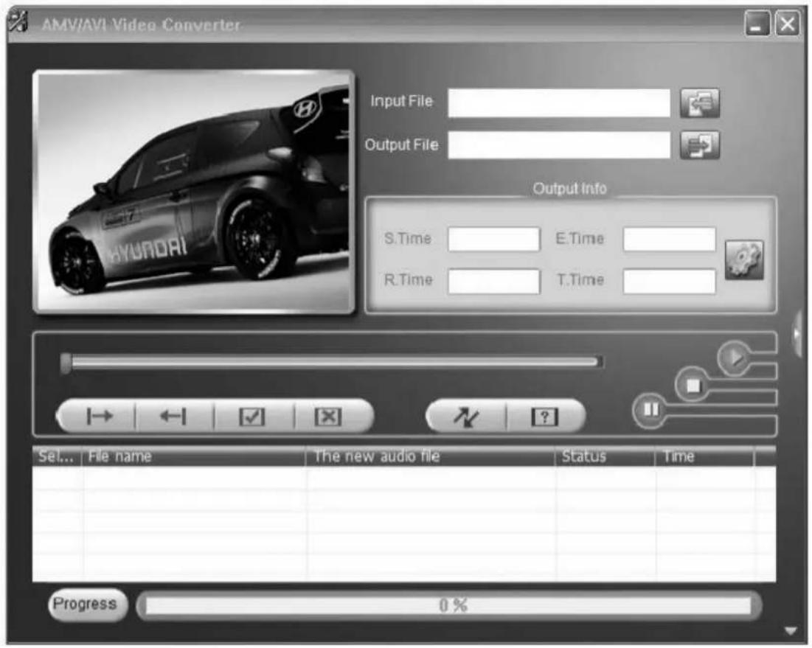Click the conversion progress bar showing 0 %
Screen dimensions: 812x648
[x=448, y=605]
